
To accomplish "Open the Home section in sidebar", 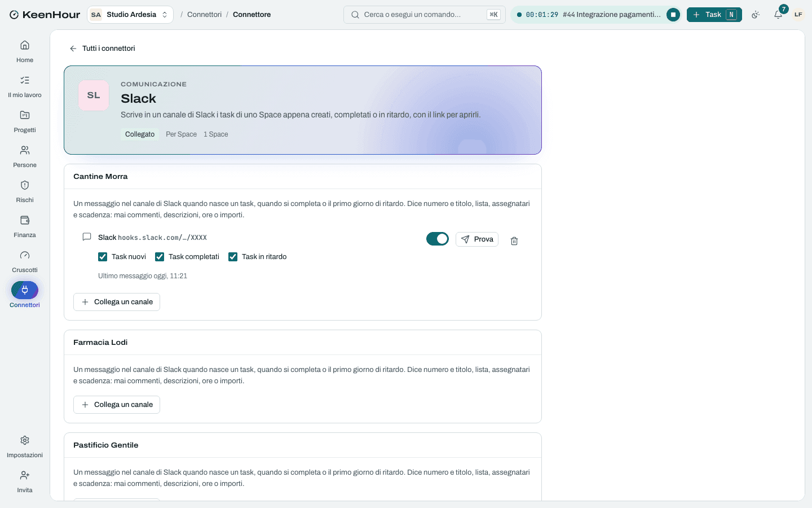I will (x=25, y=51).
